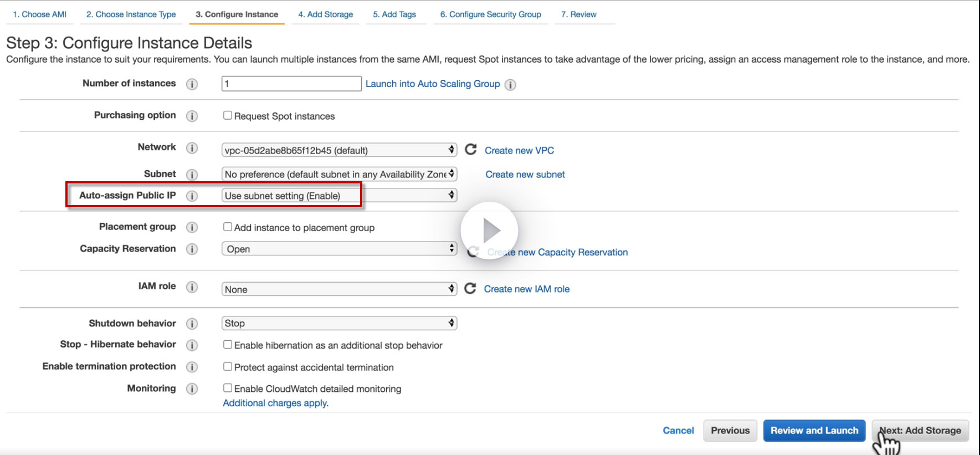Check Protect against accidental termination

(x=228, y=366)
